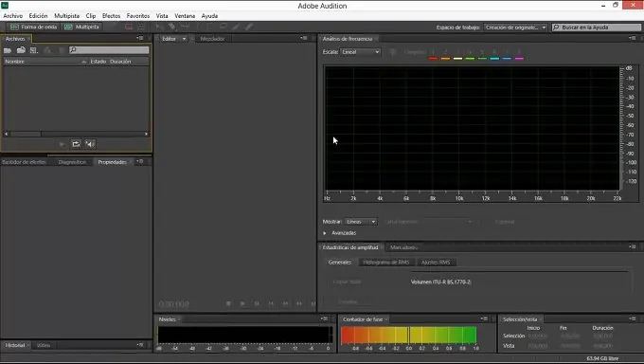Click the Pause button in Editor transport
The width and height of the screenshot is (644, 364).
tap(257, 303)
